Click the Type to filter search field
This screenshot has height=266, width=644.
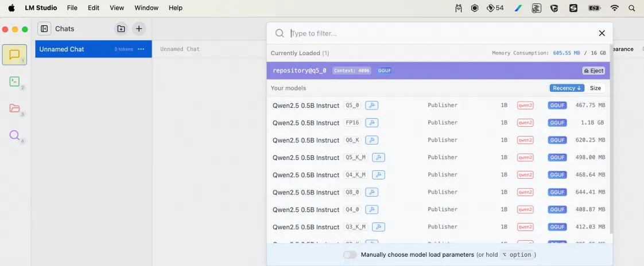coord(436,33)
